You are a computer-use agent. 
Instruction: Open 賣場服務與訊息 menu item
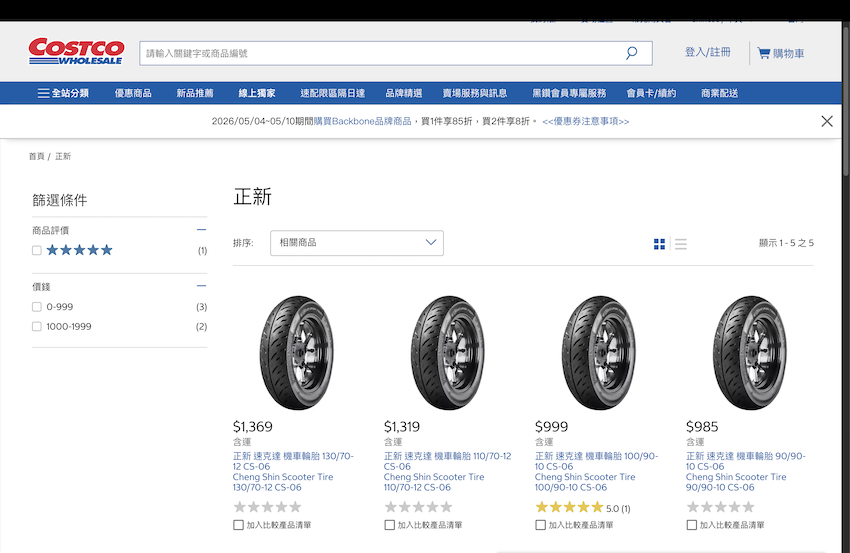[475, 93]
